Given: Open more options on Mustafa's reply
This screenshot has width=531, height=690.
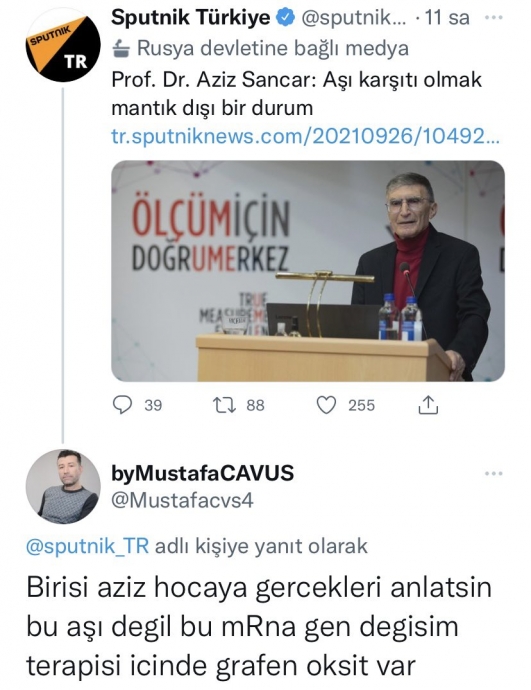Looking at the screenshot, I should (x=493, y=473).
